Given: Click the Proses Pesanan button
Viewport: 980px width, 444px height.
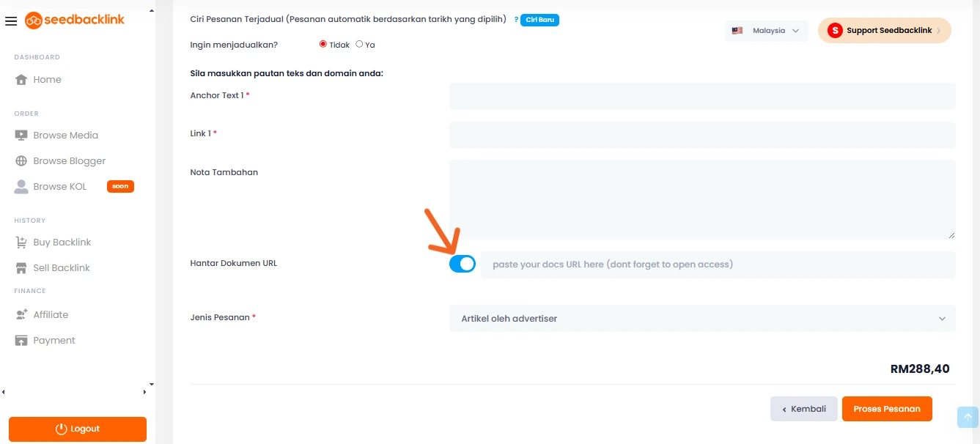Looking at the screenshot, I should (887, 409).
